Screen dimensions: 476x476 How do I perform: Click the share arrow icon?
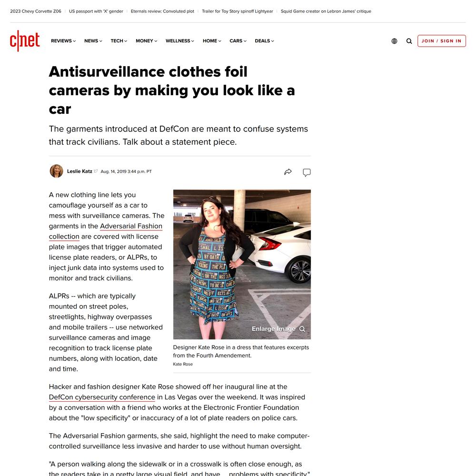[288, 172]
